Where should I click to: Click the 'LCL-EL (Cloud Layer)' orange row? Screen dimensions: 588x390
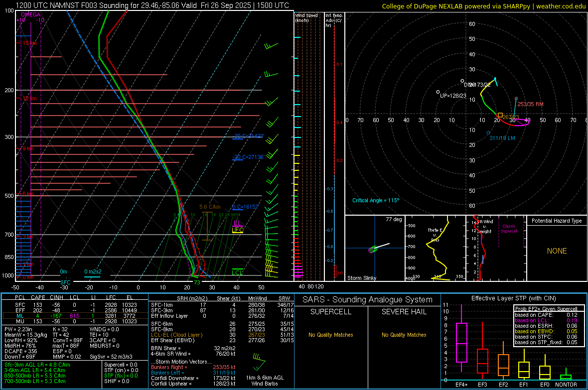tap(222, 335)
